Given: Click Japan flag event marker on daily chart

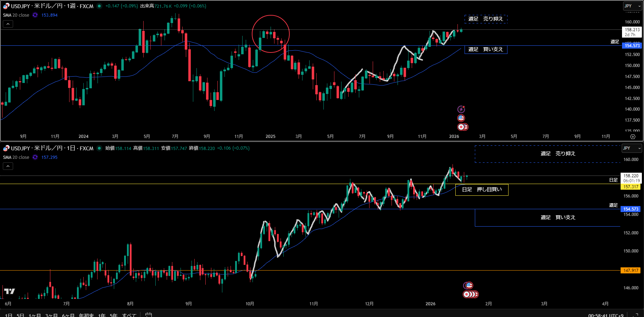Looking at the screenshot, I should point(467,294).
